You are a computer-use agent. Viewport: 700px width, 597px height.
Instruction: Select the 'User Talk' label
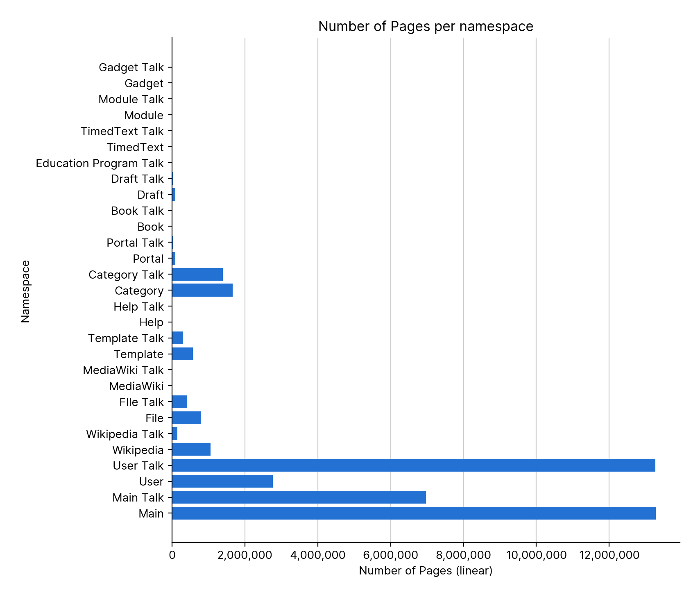click(x=138, y=465)
